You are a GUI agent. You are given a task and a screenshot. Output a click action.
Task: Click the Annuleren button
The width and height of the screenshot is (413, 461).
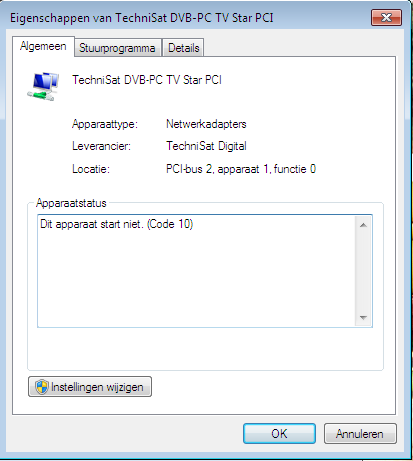[x=360, y=434]
